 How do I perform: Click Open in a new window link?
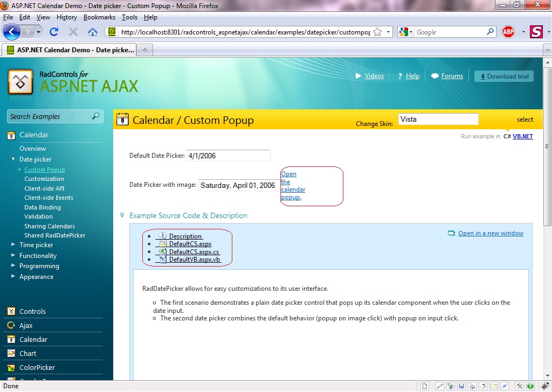pos(491,233)
